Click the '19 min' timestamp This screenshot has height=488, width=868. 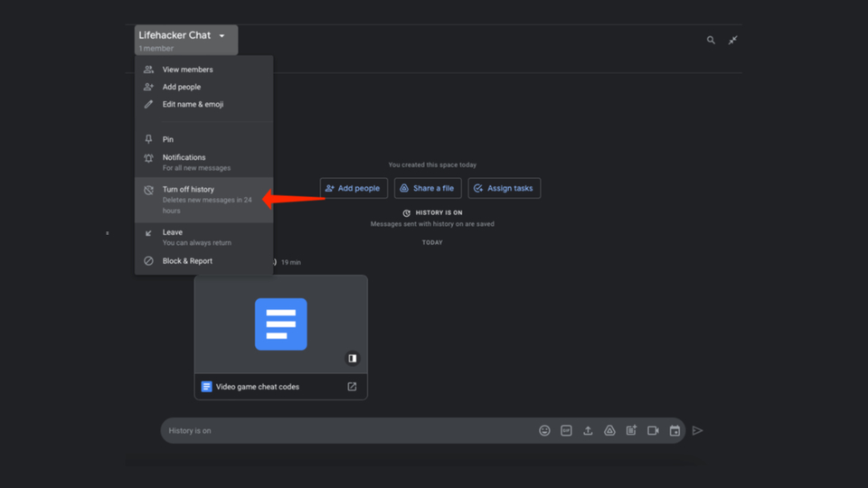click(290, 262)
